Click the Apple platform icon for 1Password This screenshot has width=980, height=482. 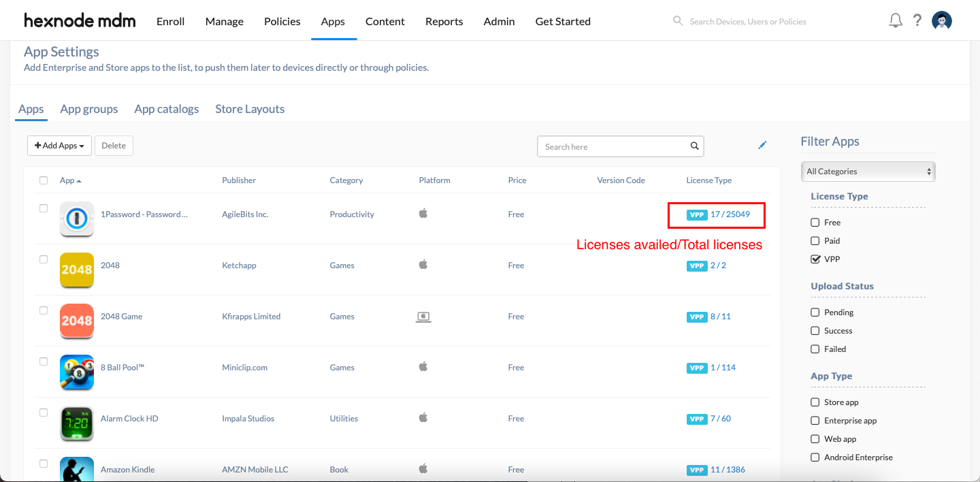[423, 213]
